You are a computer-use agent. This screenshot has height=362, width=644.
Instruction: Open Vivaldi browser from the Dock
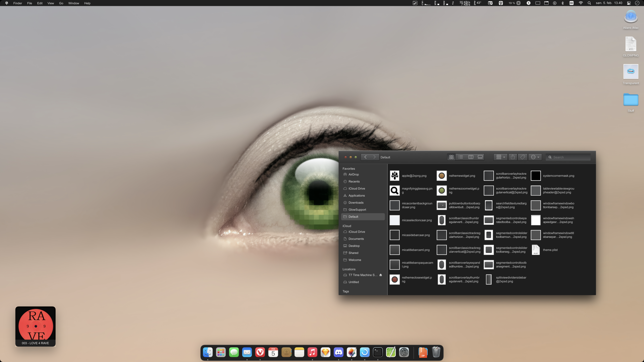tap(260, 352)
